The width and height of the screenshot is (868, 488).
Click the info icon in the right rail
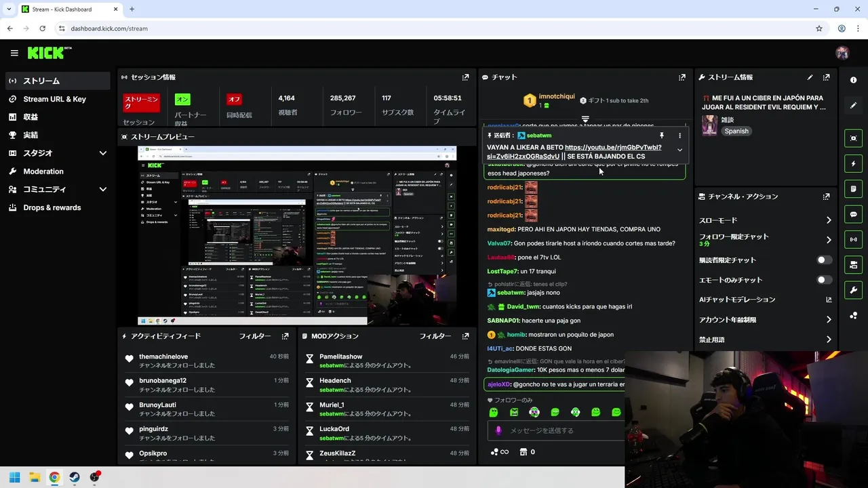[853, 80]
